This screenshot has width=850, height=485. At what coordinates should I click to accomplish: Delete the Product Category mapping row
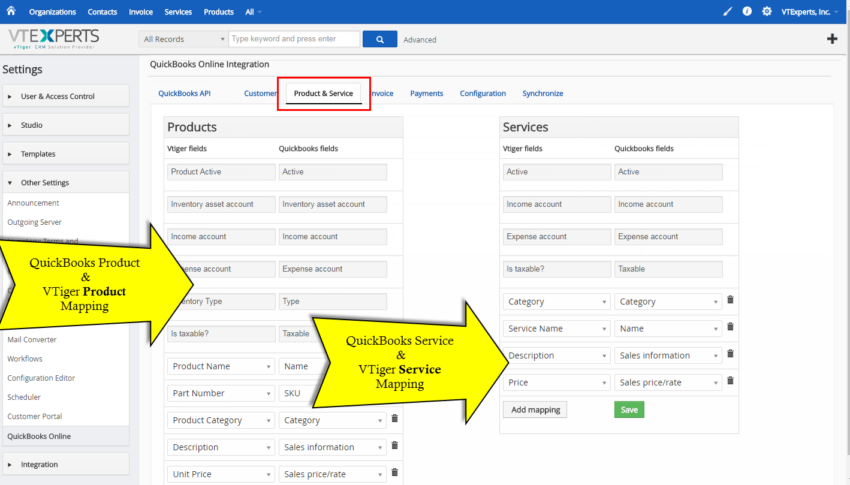pyautogui.click(x=395, y=418)
